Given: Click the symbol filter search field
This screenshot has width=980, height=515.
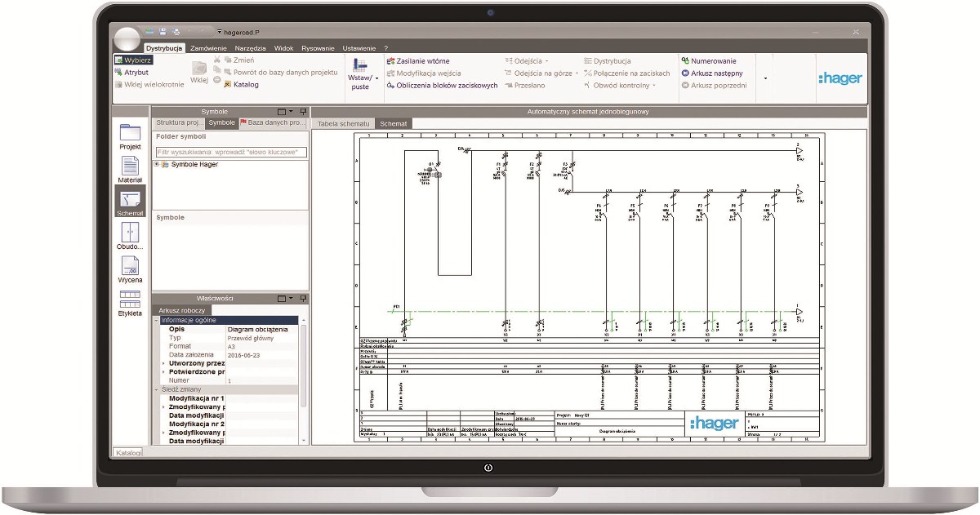Looking at the screenshot, I should point(231,152).
